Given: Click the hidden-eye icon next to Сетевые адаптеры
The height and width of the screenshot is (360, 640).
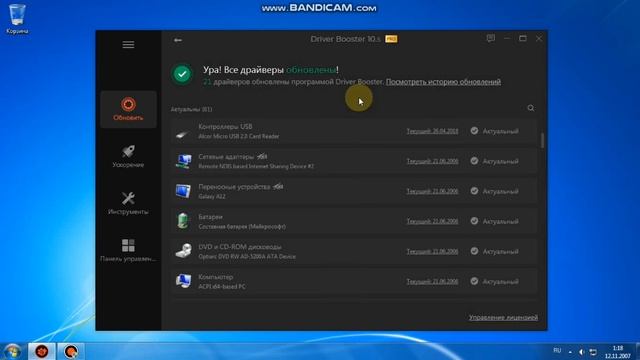Looking at the screenshot, I should tap(262, 156).
